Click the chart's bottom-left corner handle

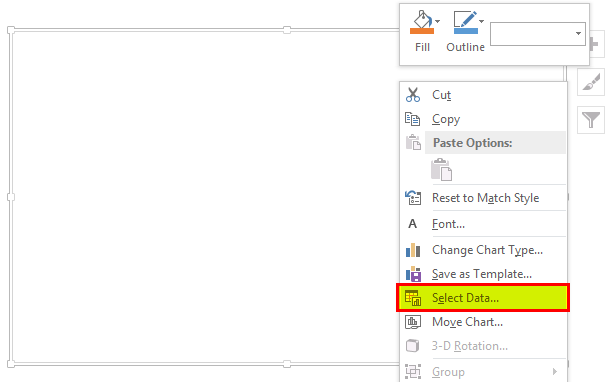click(11, 364)
